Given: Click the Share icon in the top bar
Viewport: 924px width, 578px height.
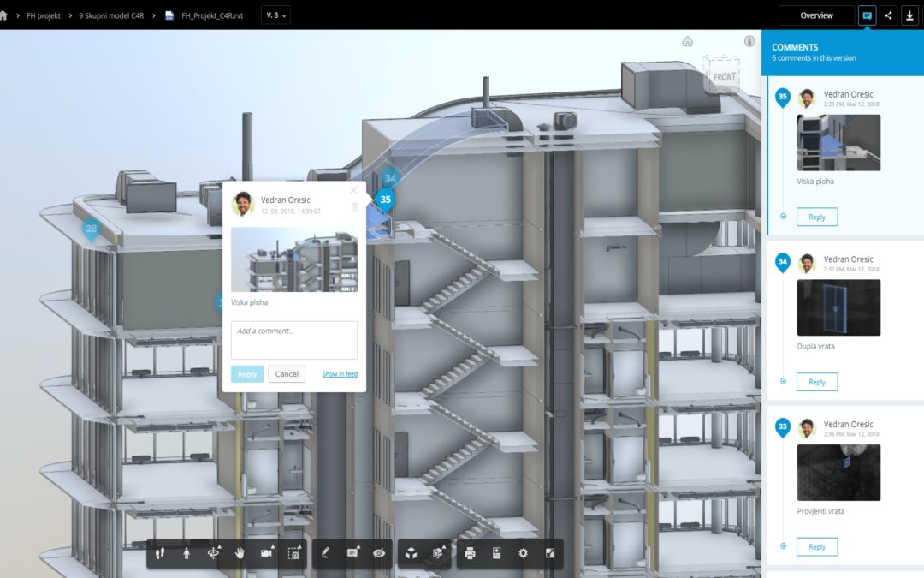Looking at the screenshot, I should click(x=889, y=15).
